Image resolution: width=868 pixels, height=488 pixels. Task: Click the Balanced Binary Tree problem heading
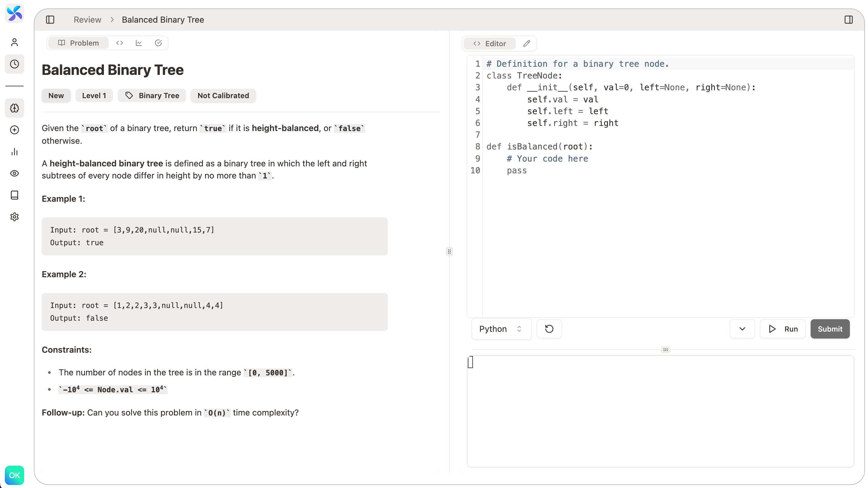pyautogui.click(x=113, y=70)
